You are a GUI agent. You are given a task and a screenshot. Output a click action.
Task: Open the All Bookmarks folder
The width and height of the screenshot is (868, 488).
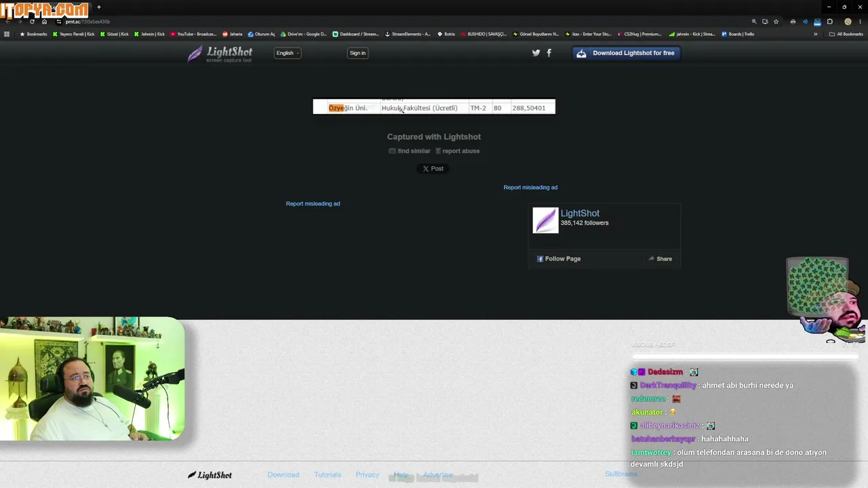tap(846, 34)
